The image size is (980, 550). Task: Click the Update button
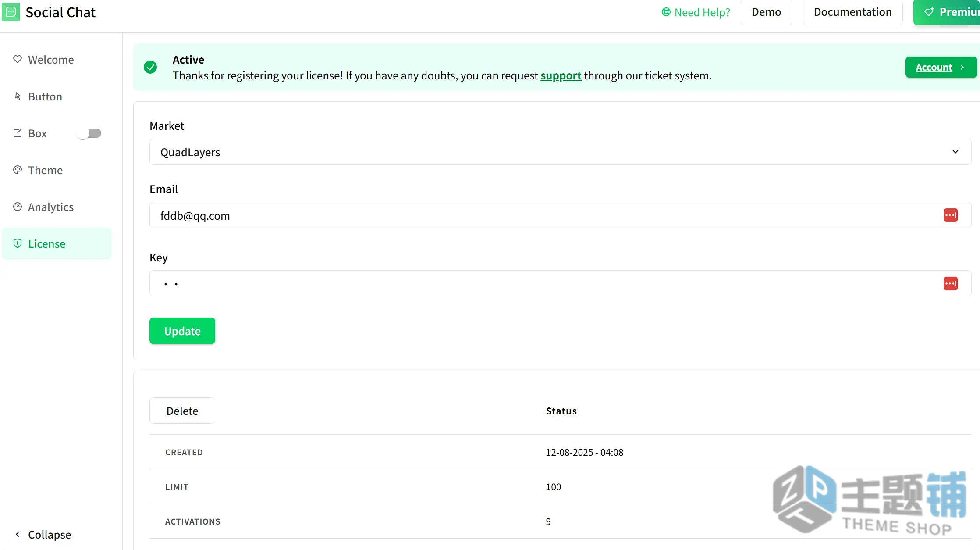pos(182,331)
